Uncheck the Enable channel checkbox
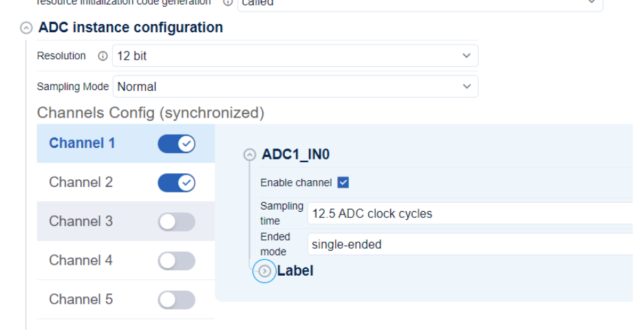 (343, 183)
